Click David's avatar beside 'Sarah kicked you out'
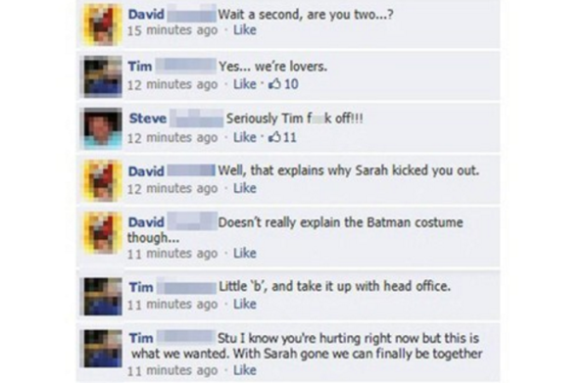The height and width of the screenshot is (383, 588). pos(103,180)
